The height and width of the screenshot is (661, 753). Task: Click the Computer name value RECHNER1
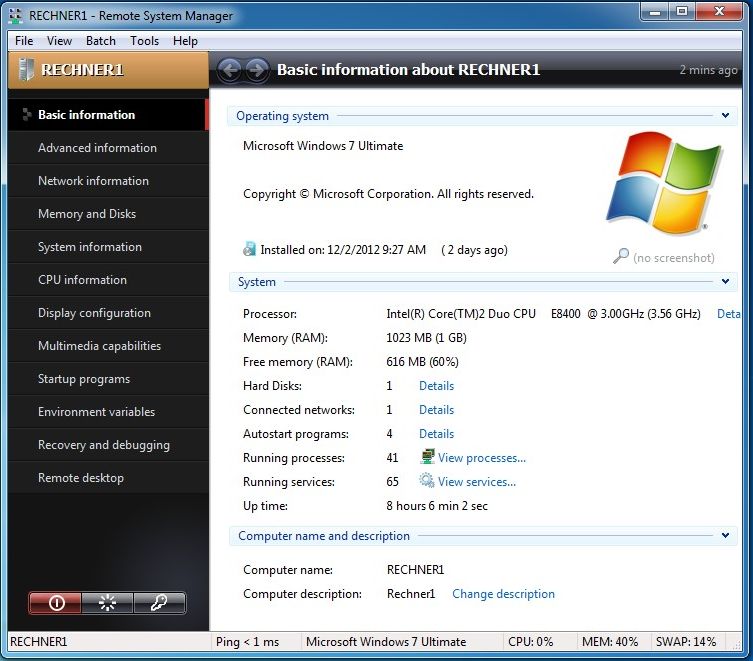tap(415, 570)
